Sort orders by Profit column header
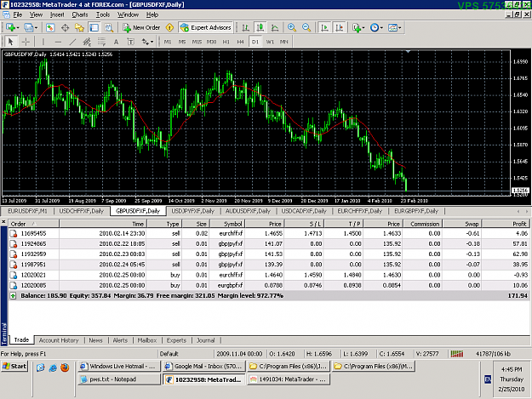 (506, 224)
